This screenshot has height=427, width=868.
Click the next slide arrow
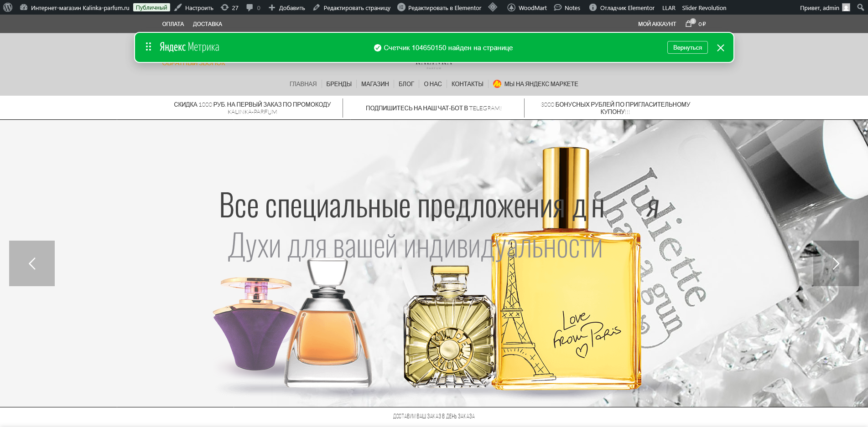(x=836, y=263)
